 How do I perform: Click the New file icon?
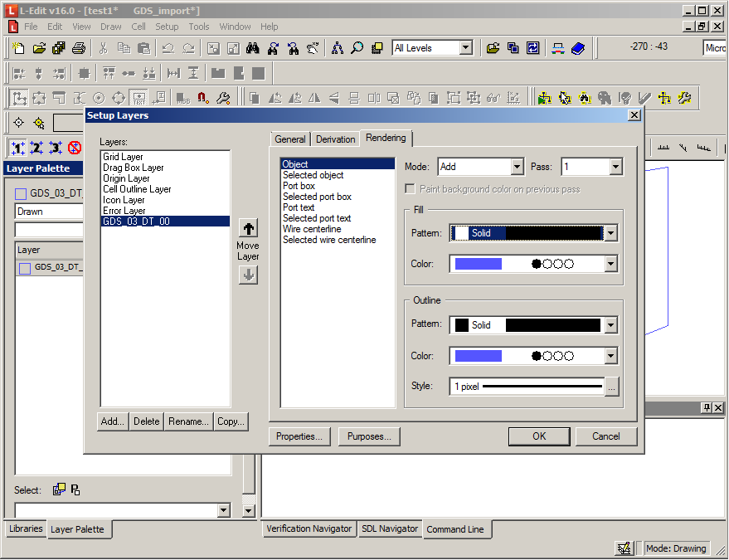[18, 48]
